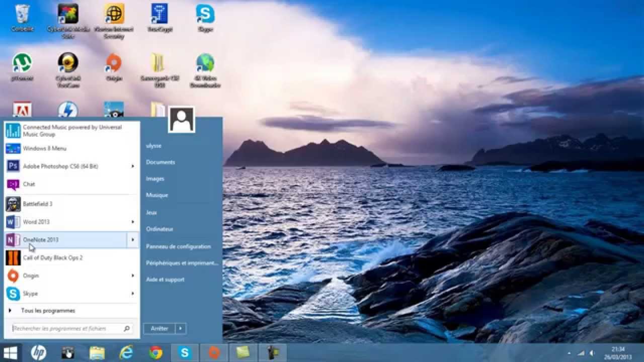
Task: Expand OneNote 2013 jump list arrow
Action: [133, 240]
